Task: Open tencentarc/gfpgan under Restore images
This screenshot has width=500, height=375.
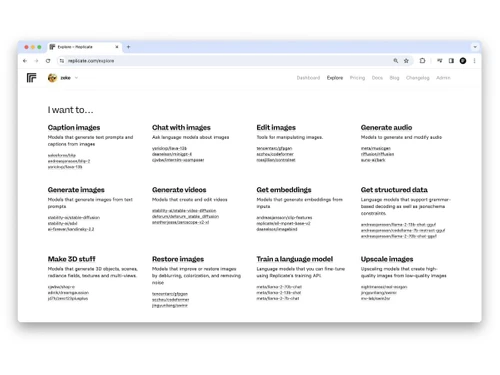Action: pyautogui.click(x=170, y=294)
